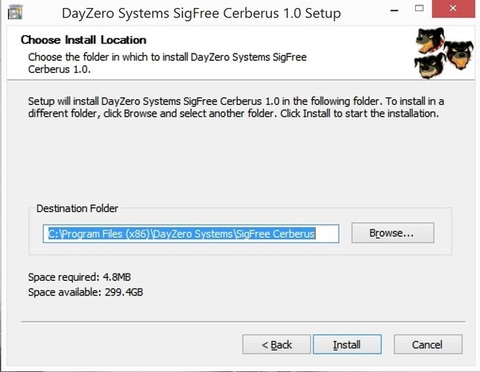Click the Destination Folder group label

tap(77, 209)
